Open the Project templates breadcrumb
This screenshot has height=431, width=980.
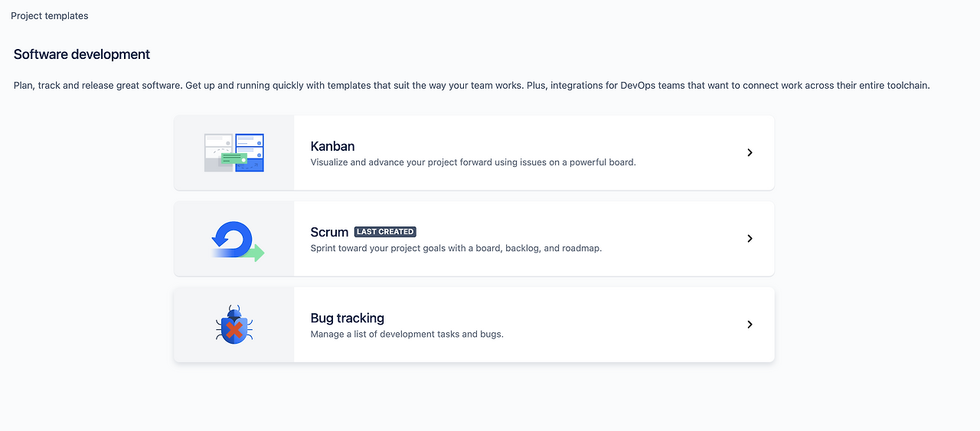click(50, 15)
